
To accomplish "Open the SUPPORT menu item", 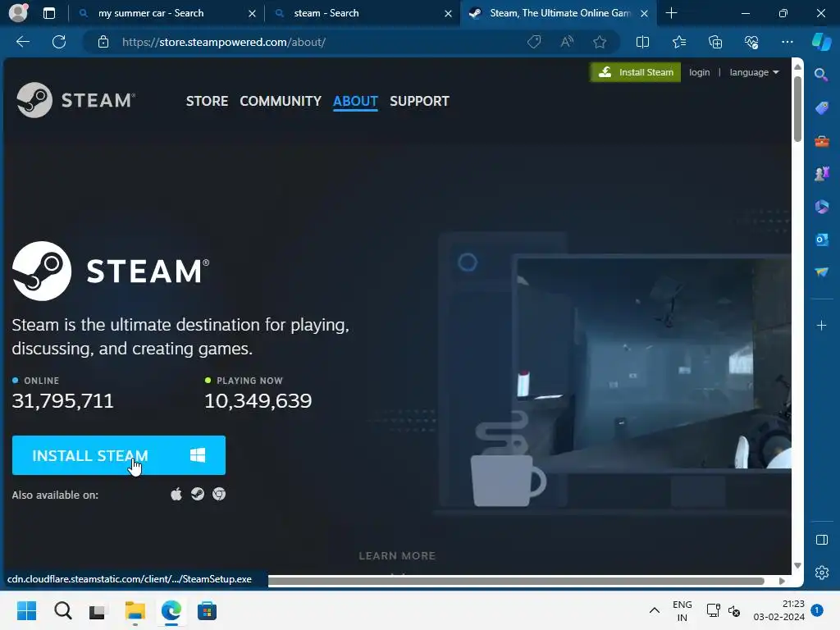I will tap(419, 101).
